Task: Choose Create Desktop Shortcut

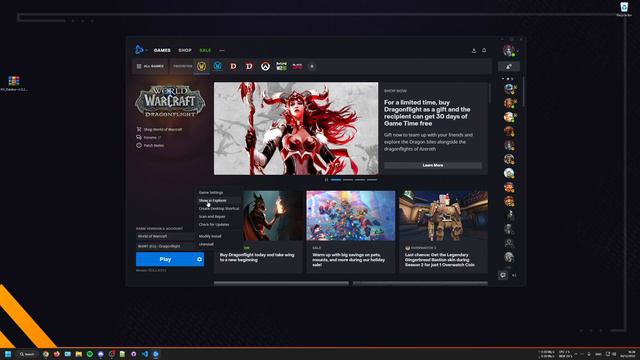Action: click(218, 209)
